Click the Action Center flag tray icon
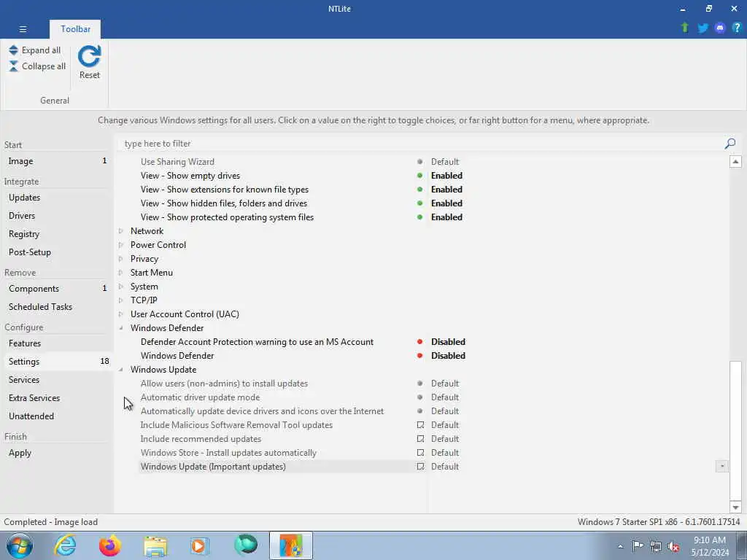 (638, 545)
